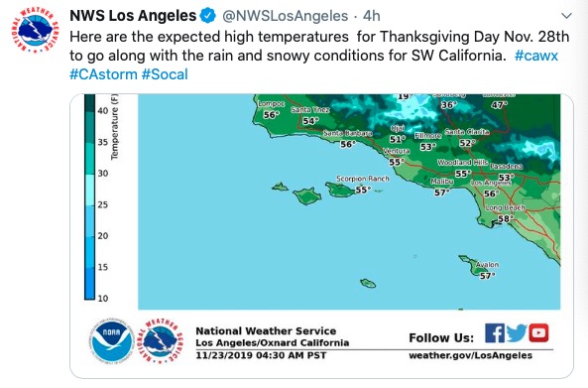Open the #cawx hashtag
This screenshot has width=588, height=388.
tap(536, 56)
